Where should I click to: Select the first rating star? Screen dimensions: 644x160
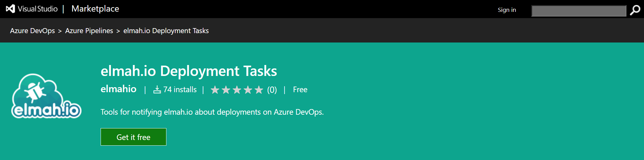pos(215,90)
